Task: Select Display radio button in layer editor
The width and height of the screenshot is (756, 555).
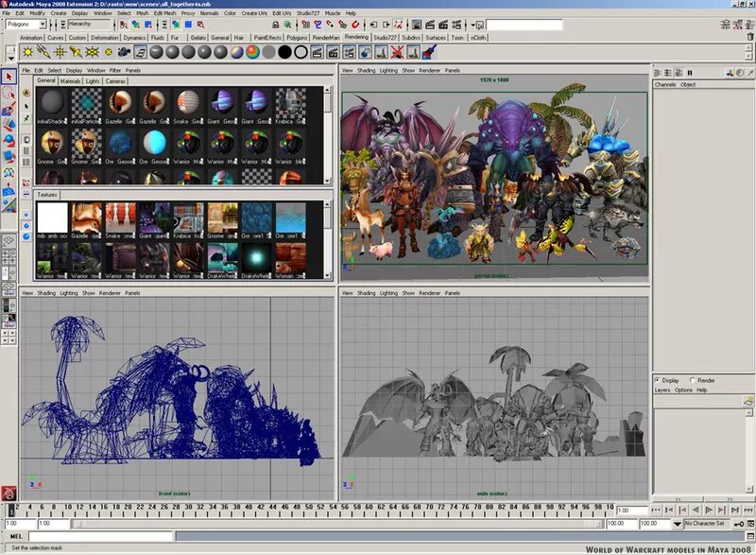Action: tap(657, 380)
